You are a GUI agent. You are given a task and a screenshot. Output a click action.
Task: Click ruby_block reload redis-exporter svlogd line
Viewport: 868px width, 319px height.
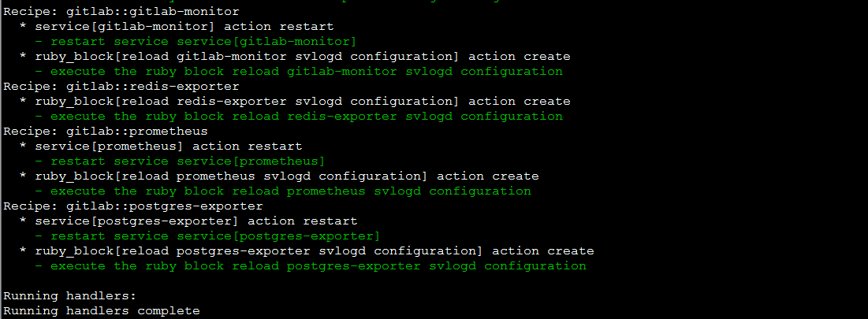click(303, 101)
